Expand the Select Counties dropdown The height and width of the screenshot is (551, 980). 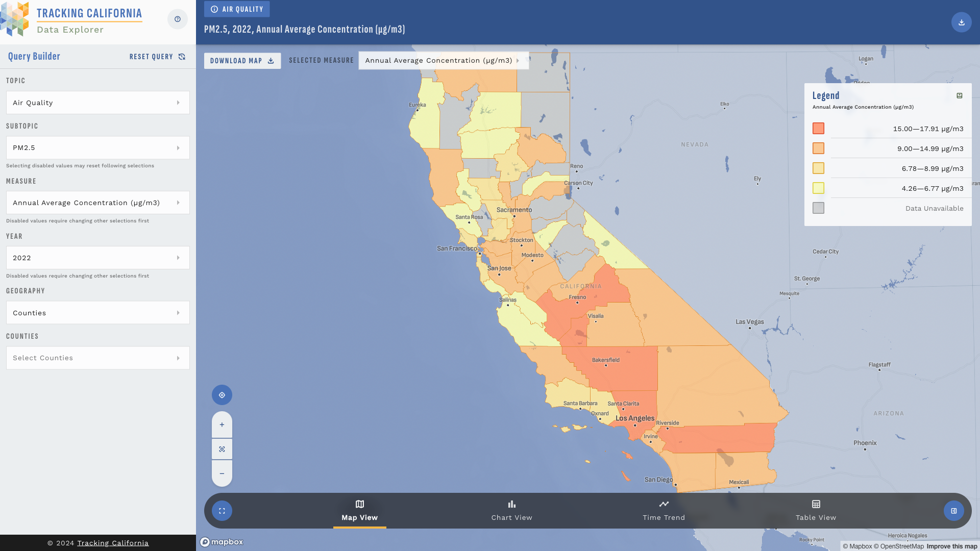click(97, 358)
